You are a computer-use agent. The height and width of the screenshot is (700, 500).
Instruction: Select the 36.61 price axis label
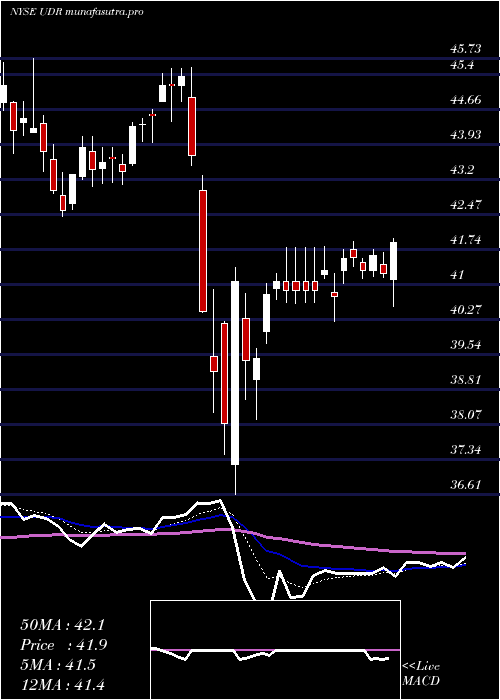(465, 485)
